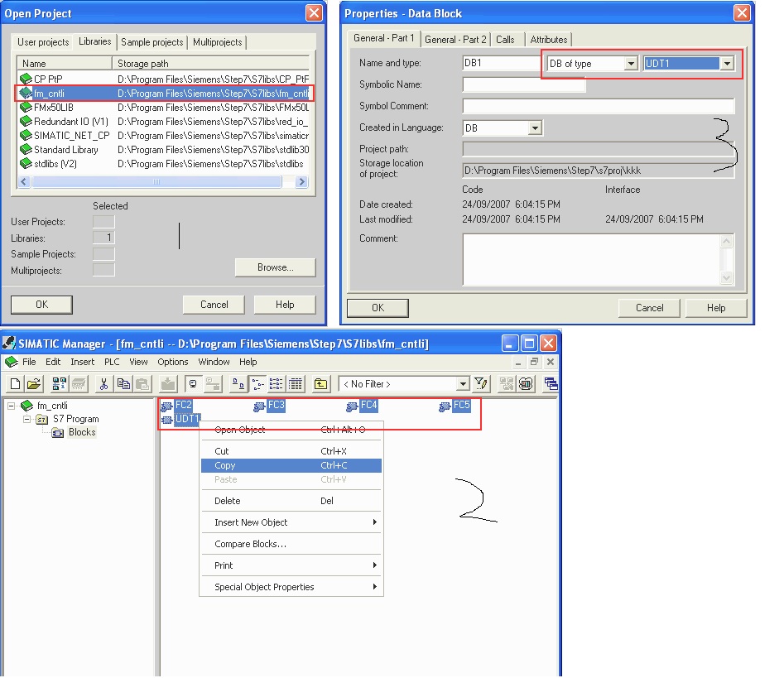This screenshot has width=784, height=678.
Task: Click the Copy toolbar icon
Action: (123, 384)
